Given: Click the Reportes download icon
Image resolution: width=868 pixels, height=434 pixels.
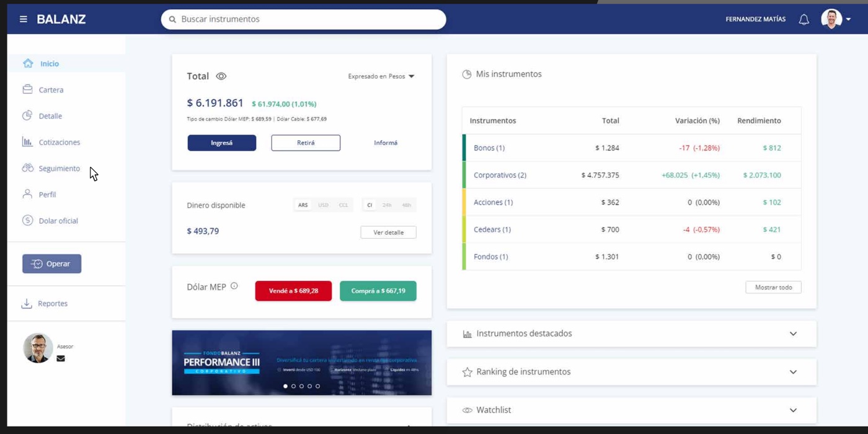Looking at the screenshot, I should pos(27,303).
